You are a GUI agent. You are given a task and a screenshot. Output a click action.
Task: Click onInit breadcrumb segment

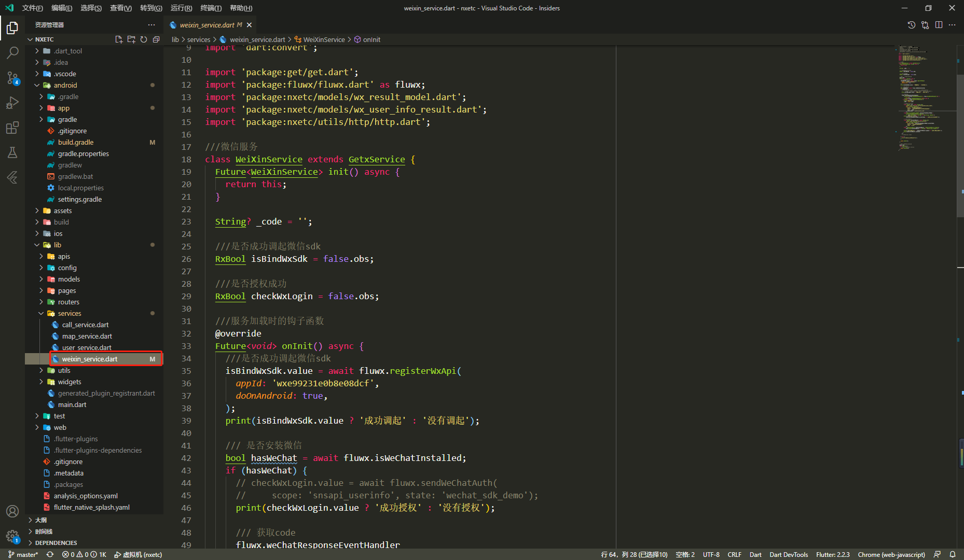pos(367,39)
